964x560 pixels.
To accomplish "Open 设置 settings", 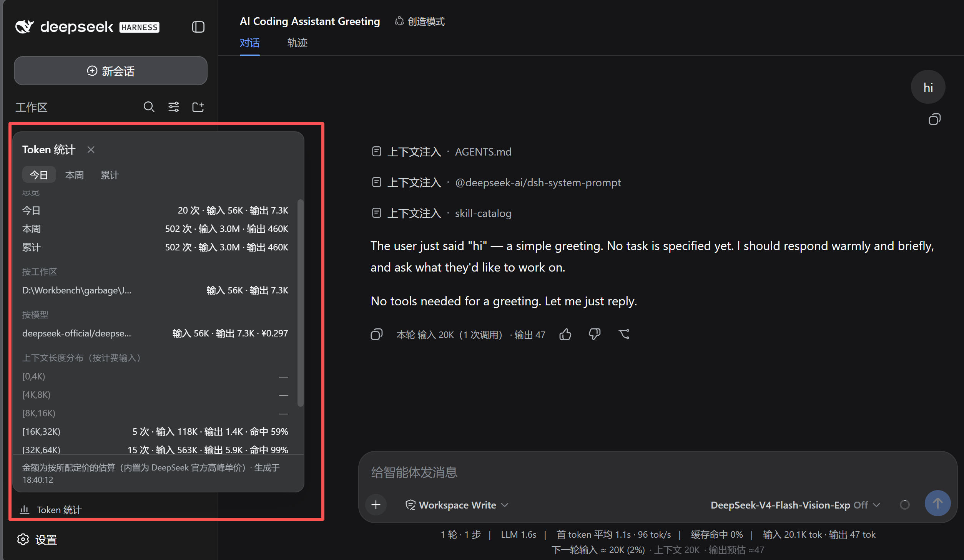I will [x=37, y=540].
